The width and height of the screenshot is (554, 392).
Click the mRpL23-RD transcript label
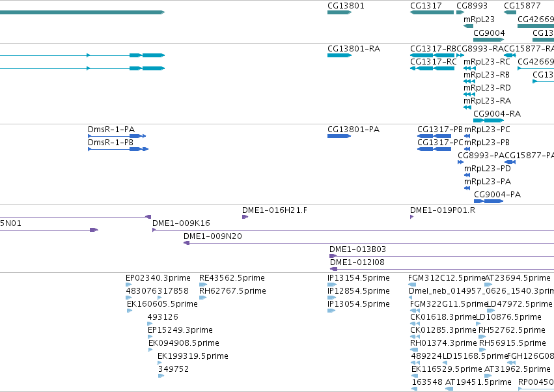point(487,88)
